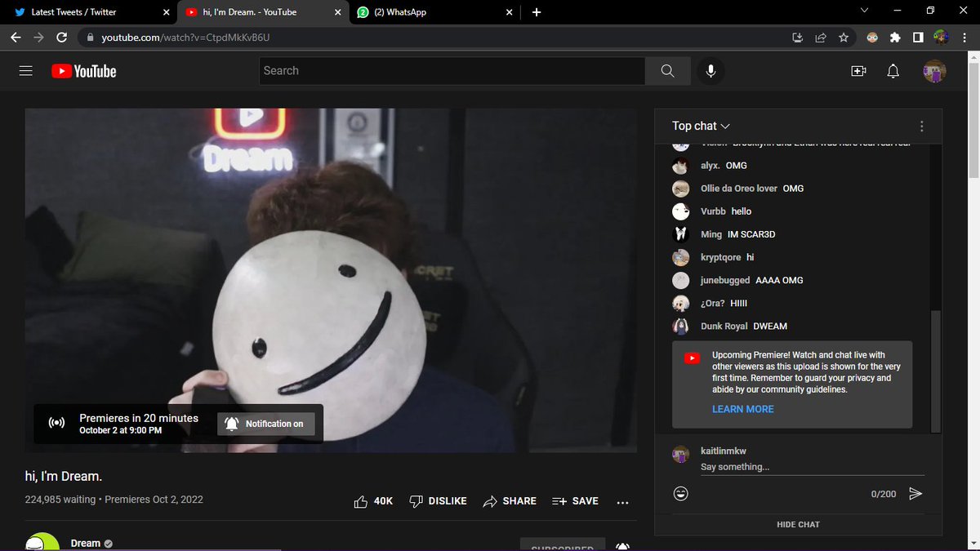Click the search magnifier button
This screenshot has width=980, height=551.
pyautogui.click(x=667, y=71)
